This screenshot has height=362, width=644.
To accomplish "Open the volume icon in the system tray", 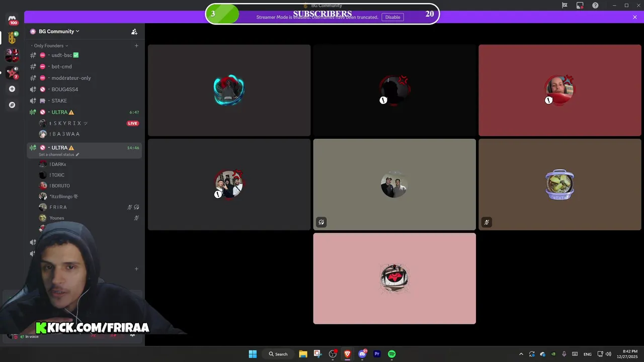I will pyautogui.click(x=608, y=354).
